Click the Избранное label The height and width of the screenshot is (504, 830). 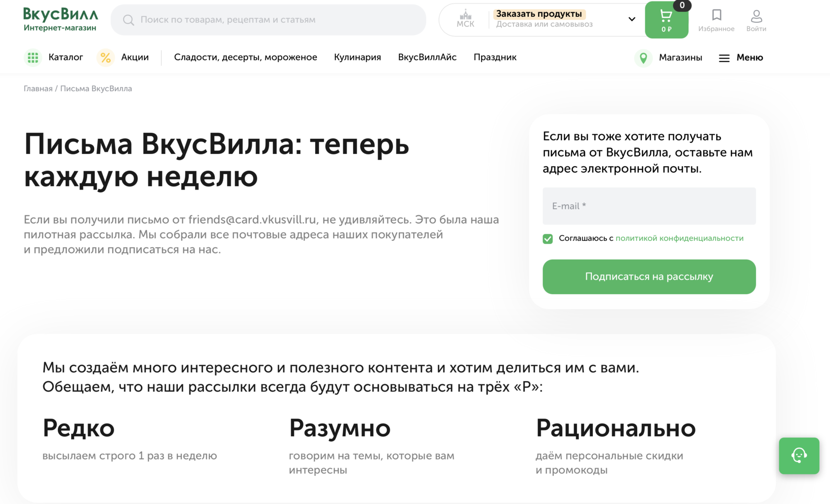716,29
